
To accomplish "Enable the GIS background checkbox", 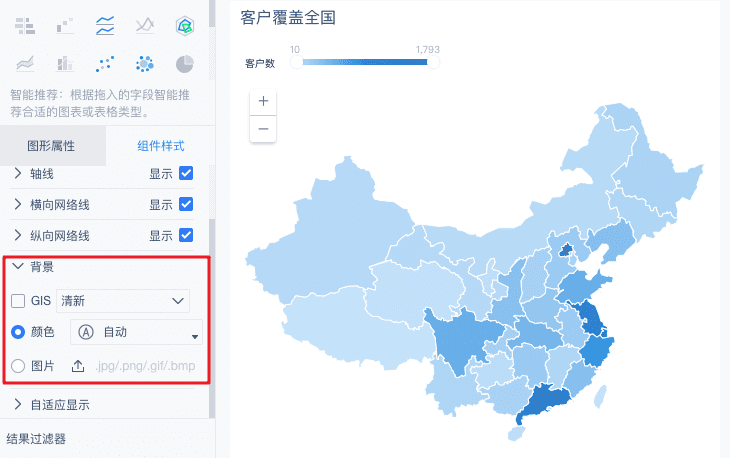I will (x=18, y=300).
